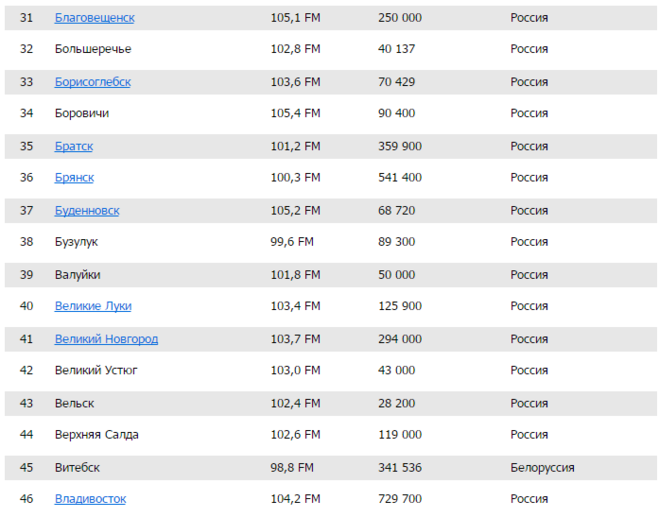The width and height of the screenshot is (659, 518).
Task: Click the Боровичи row name
Action: click(82, 113)
